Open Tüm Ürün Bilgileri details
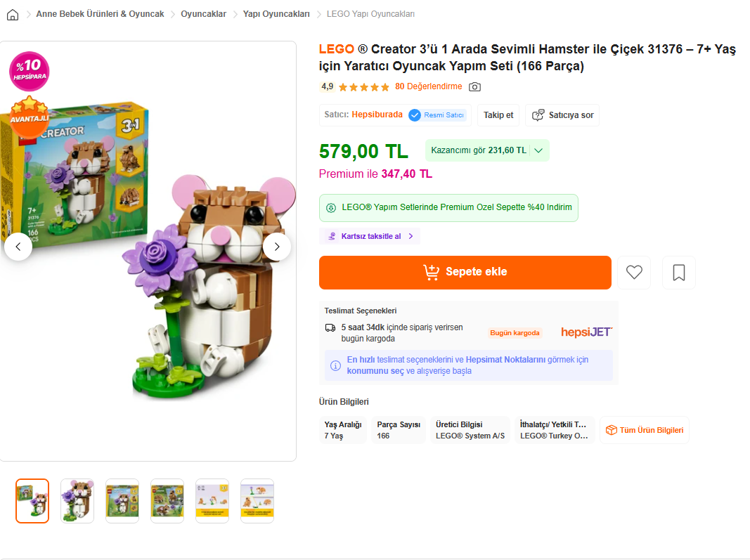 (645, 431)
